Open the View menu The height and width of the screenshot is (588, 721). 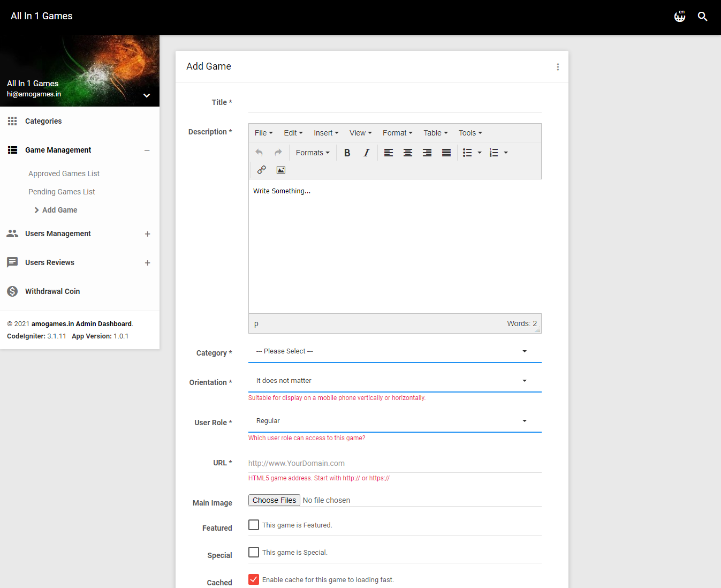click(x=361, y=133)
